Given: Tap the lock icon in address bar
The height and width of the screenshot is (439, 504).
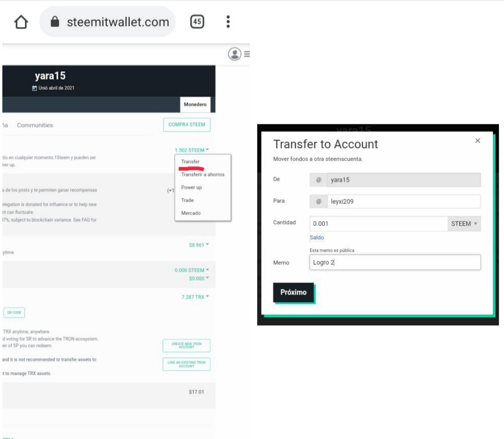Looking at the screenshot, I should [55, 22].
